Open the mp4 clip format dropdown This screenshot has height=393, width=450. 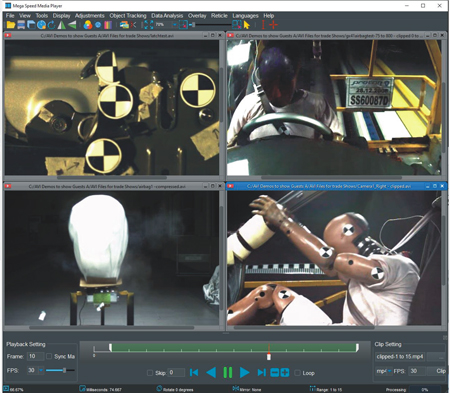(390, 371)
